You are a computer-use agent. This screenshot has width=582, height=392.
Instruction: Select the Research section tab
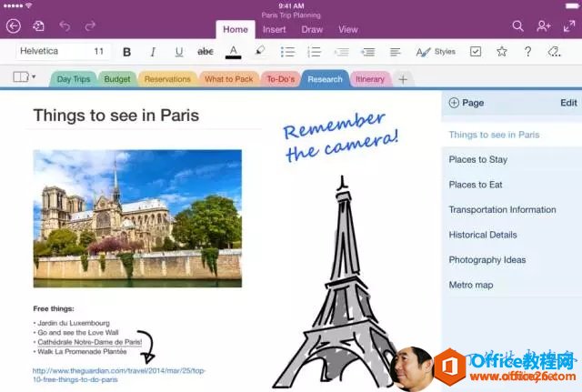[x=325, y=79]
